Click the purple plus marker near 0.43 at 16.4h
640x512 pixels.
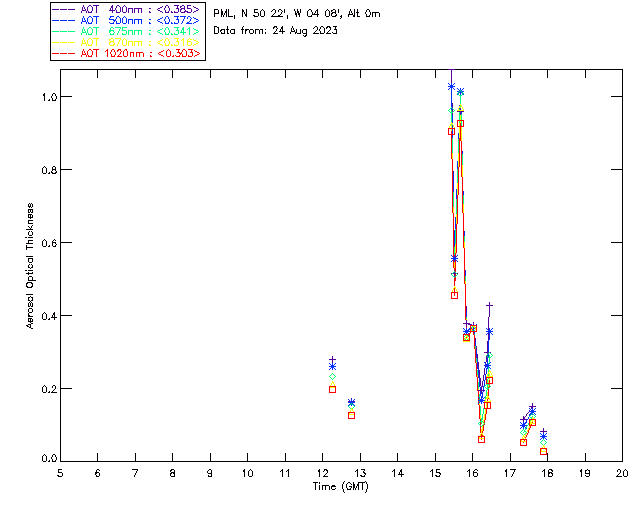(489, 305)
